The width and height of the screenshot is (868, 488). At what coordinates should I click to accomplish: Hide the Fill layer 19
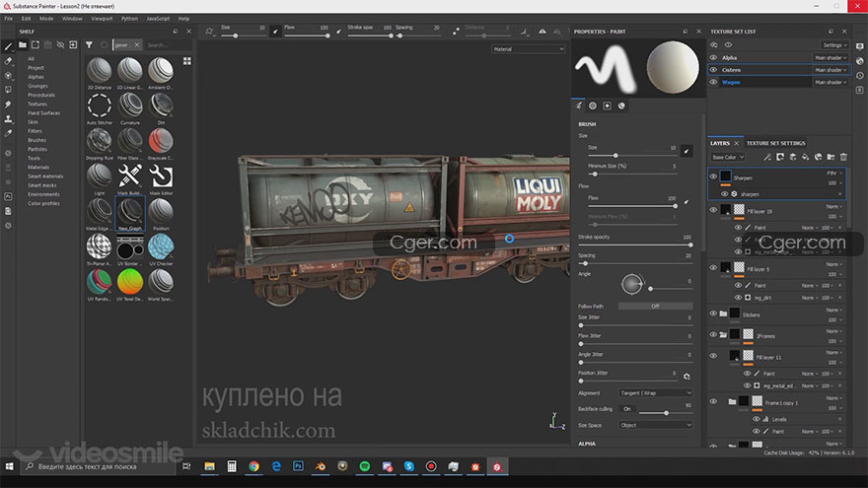713,210
